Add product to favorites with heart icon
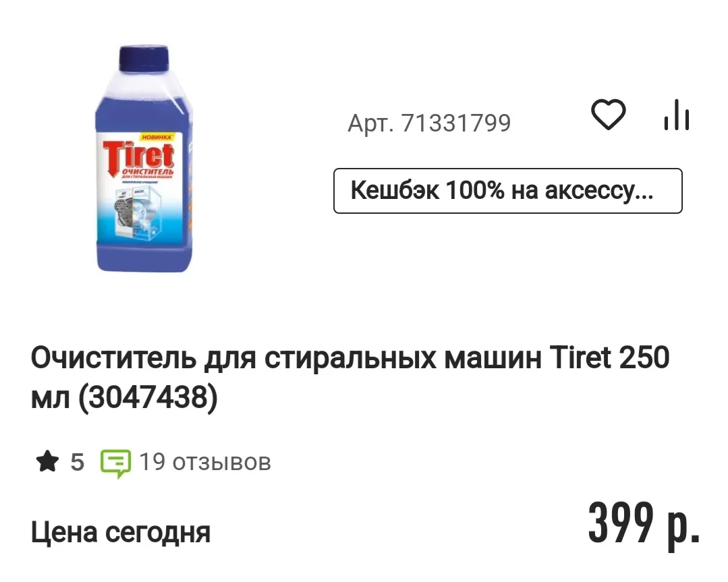 coord(608,115)
